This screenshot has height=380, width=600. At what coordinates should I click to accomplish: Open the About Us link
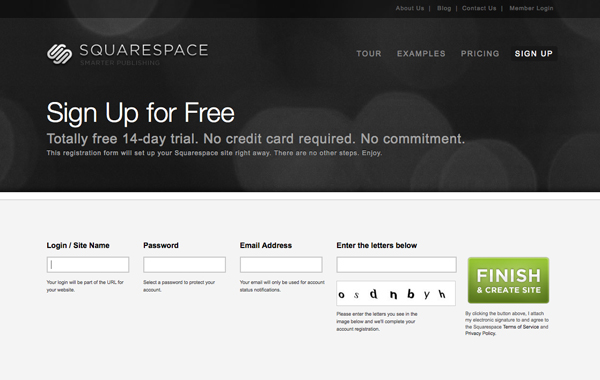(x=410, y=8)
